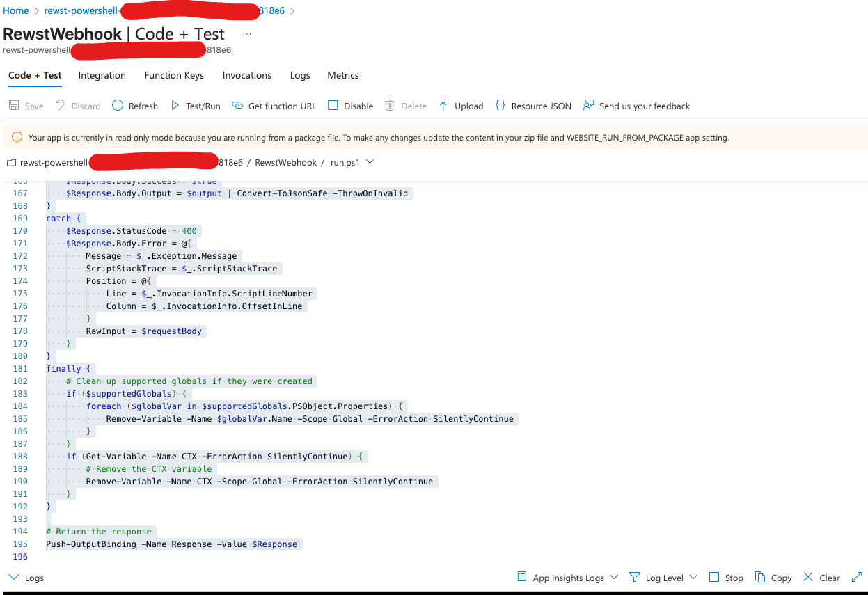Go to Home breadcrumb link

pos(16,11)
